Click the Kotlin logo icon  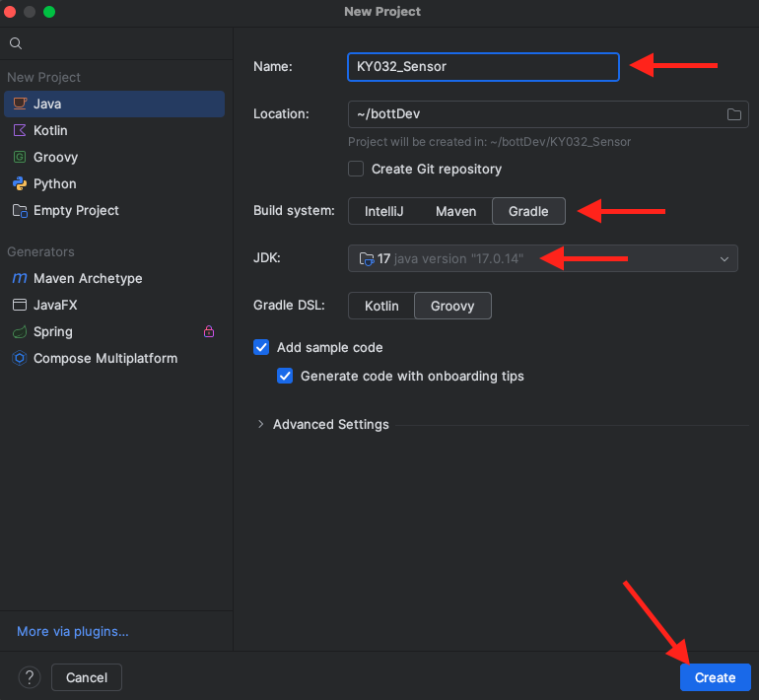point(20,130)
